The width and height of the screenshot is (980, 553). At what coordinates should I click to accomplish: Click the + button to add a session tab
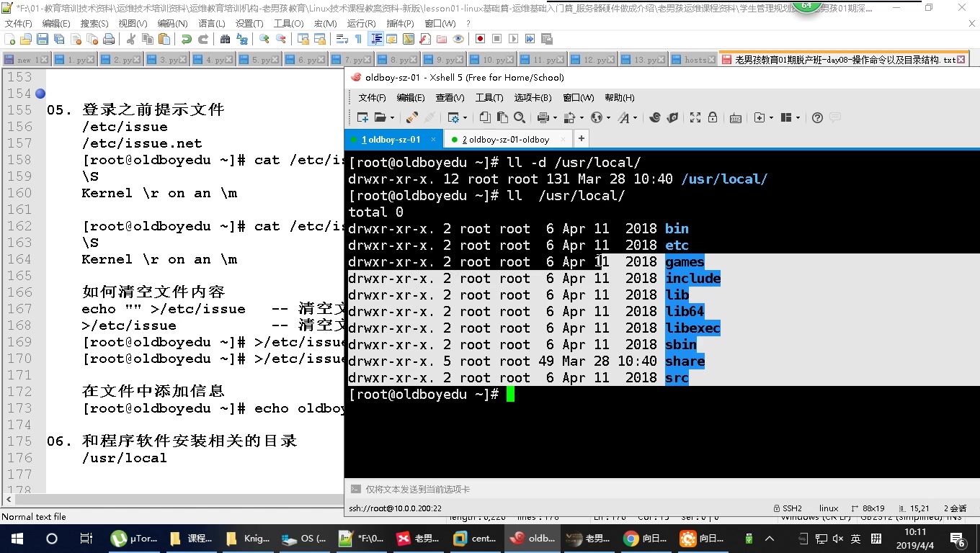coord(582,138)
